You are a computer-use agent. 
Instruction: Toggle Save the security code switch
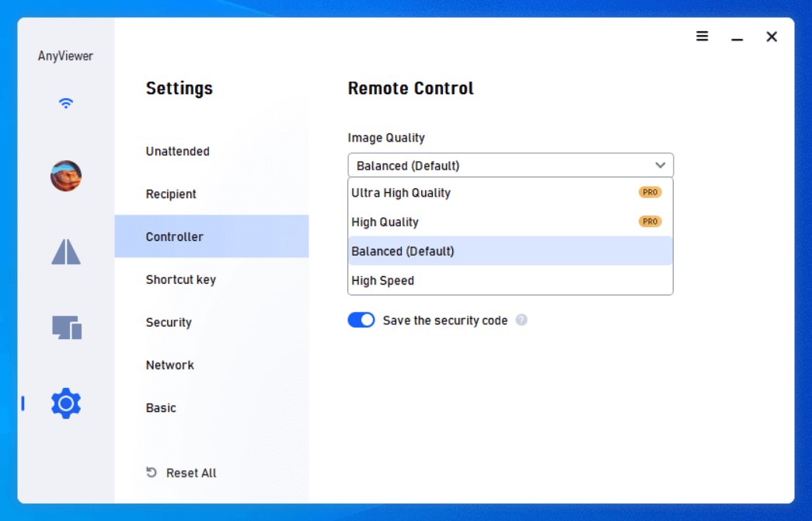coord(361,320)
